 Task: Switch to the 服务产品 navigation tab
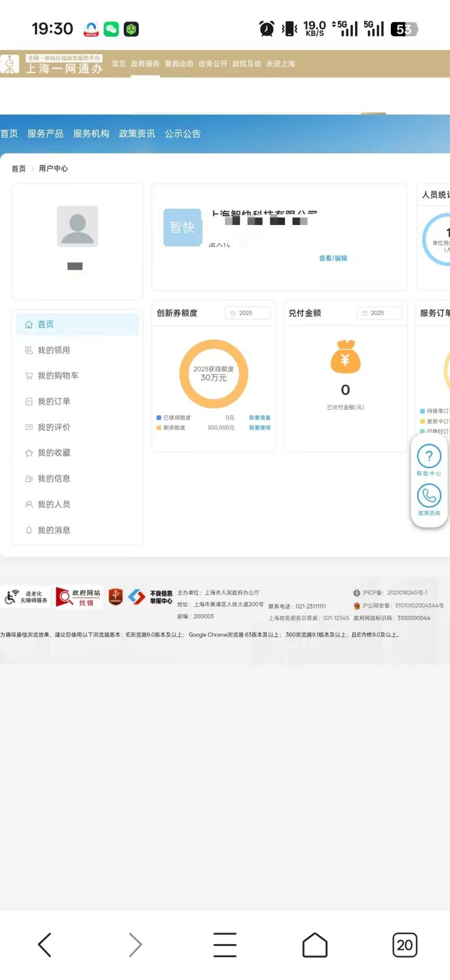click(45, 134)
